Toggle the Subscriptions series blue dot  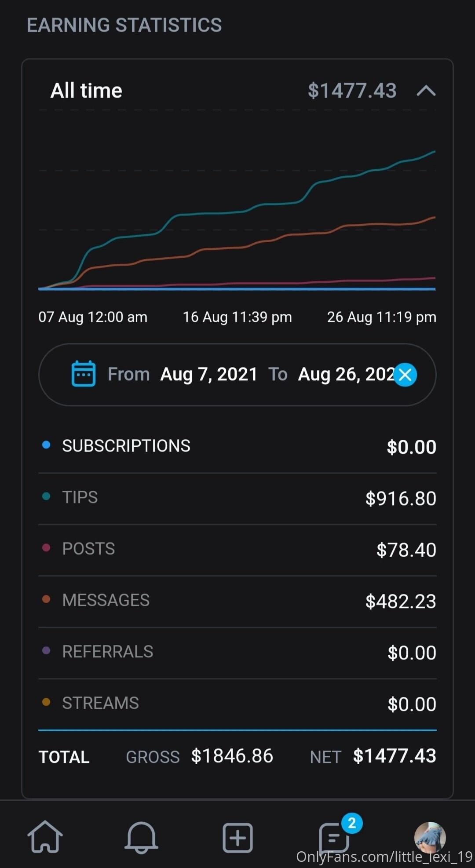tap(46, 445)
